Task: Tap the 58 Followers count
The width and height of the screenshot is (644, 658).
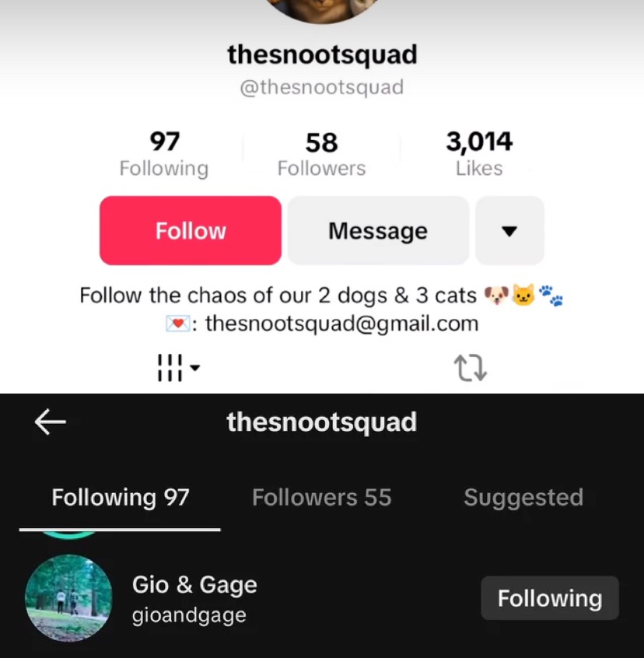Action: coord(322,154)
